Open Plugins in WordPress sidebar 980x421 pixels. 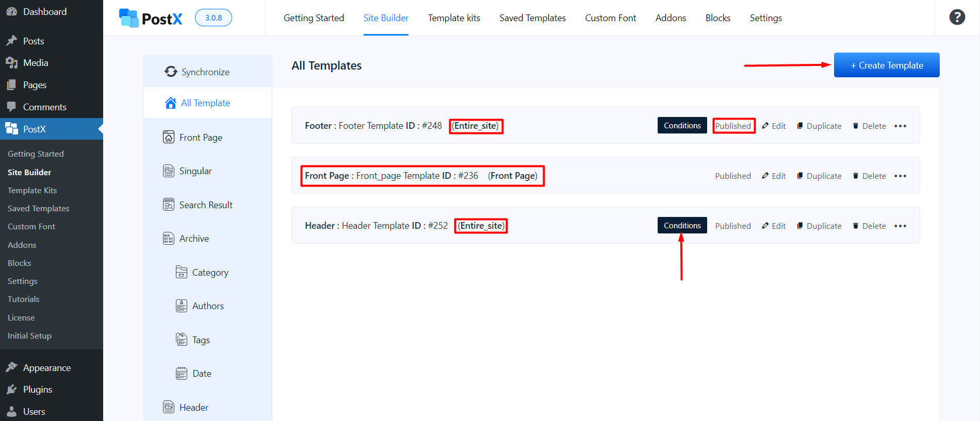pyautogui.click(x=37, y=390)
